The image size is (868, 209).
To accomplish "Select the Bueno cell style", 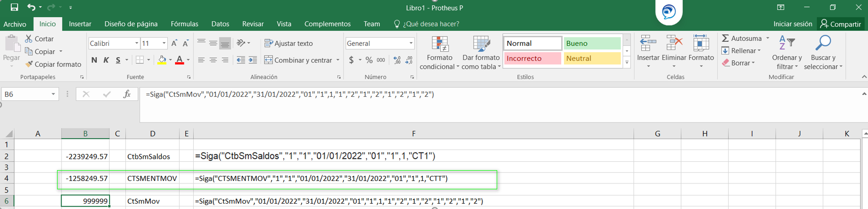I will 592,43.
